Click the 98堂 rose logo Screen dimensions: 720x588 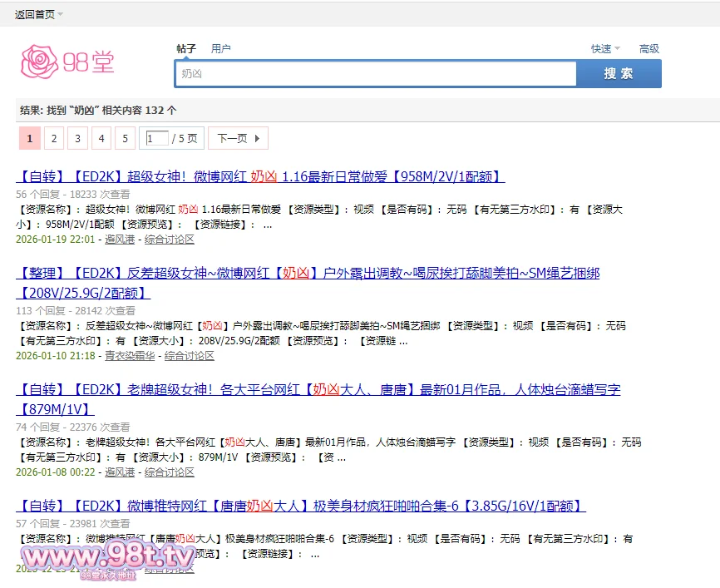67,62
